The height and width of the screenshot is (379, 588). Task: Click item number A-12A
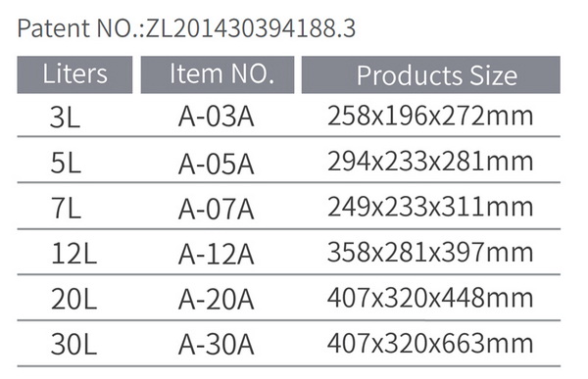217,256
